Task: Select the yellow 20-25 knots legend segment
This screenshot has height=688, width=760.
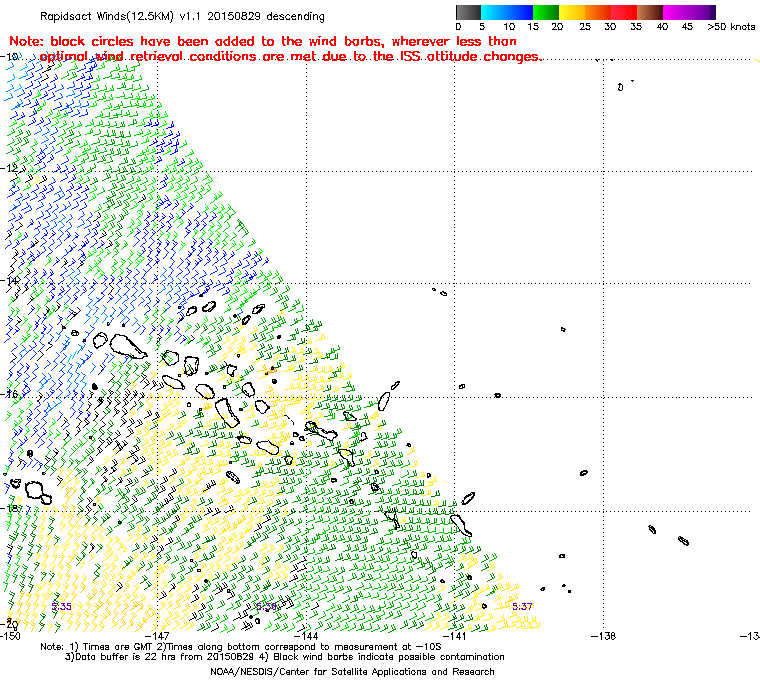Action: click(572, 12)
